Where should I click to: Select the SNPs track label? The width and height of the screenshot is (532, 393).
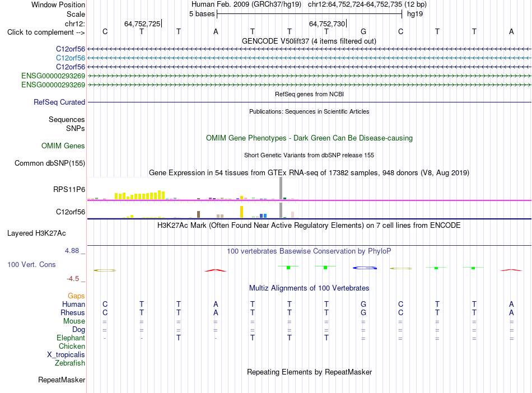coord(76,129)
